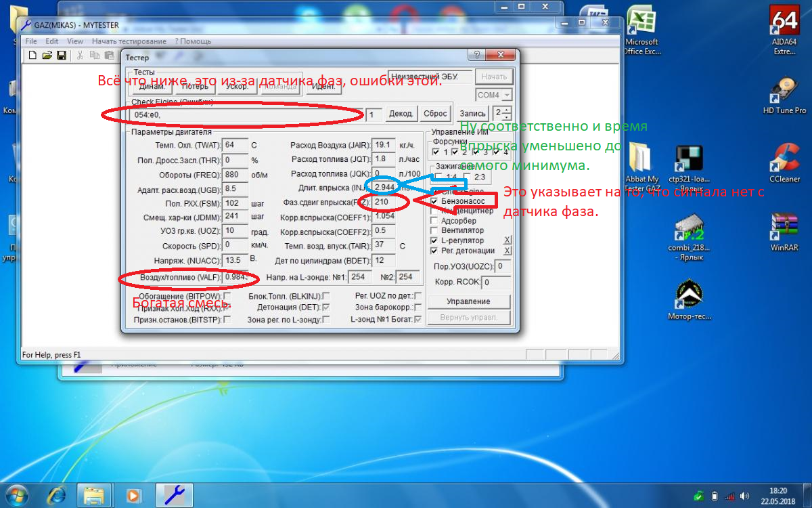The height and width of the screenshot is (508, 812).
Task: Open the Edit menu
Action: pos(52,41)
